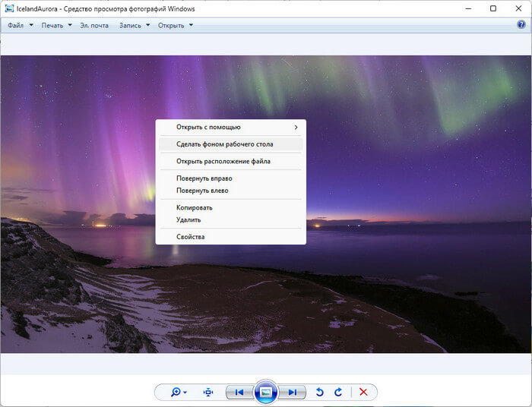
Task: Delete the photo with red X icon
Action: click(x=363, y=392)
